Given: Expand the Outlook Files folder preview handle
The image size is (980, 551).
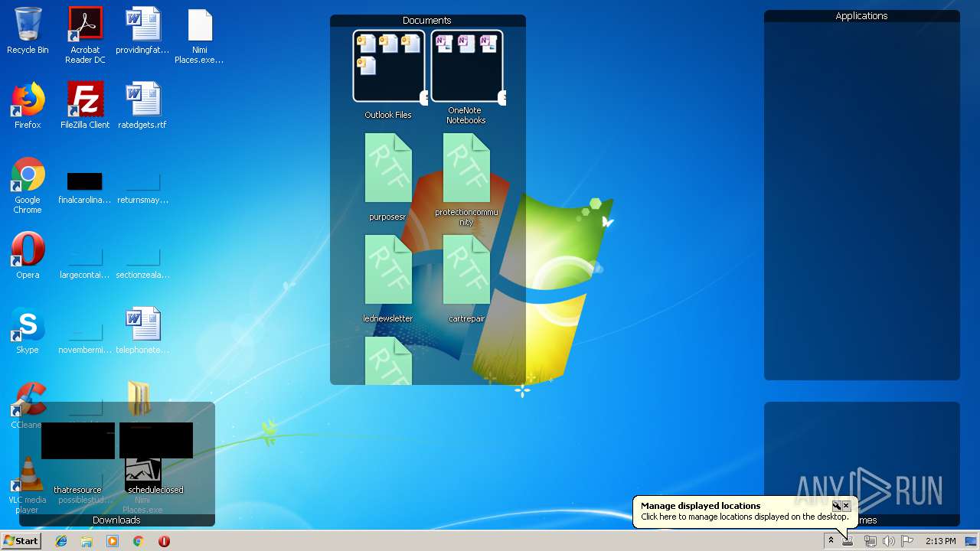Looking at the screenshot, I should (423, 96).
